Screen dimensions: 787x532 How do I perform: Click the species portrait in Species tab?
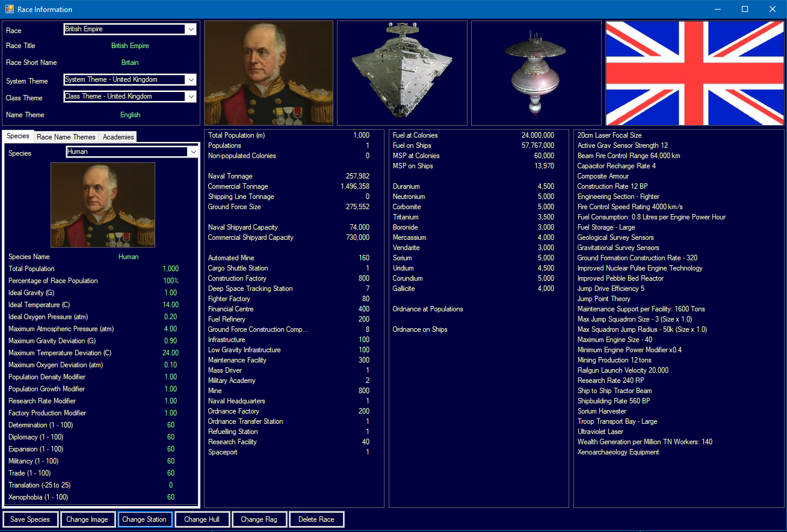point(103,204)
